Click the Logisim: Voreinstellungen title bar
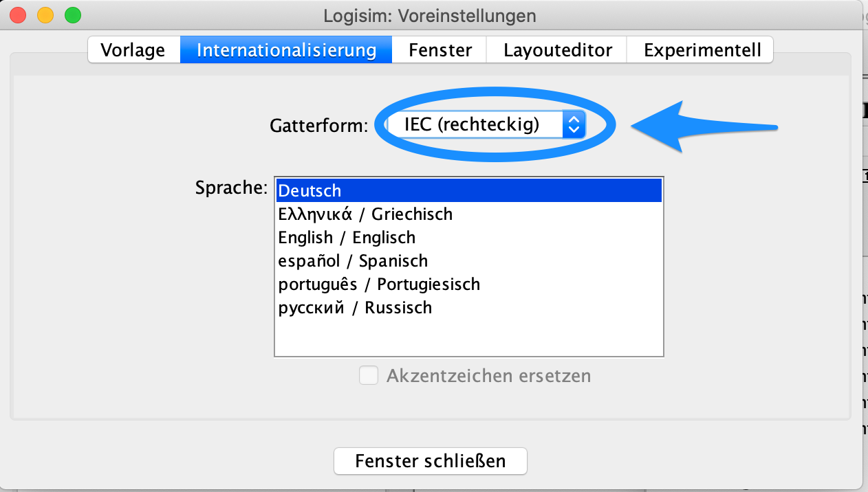This screenshot has width=868, height=492. click(x=430, y=14)
